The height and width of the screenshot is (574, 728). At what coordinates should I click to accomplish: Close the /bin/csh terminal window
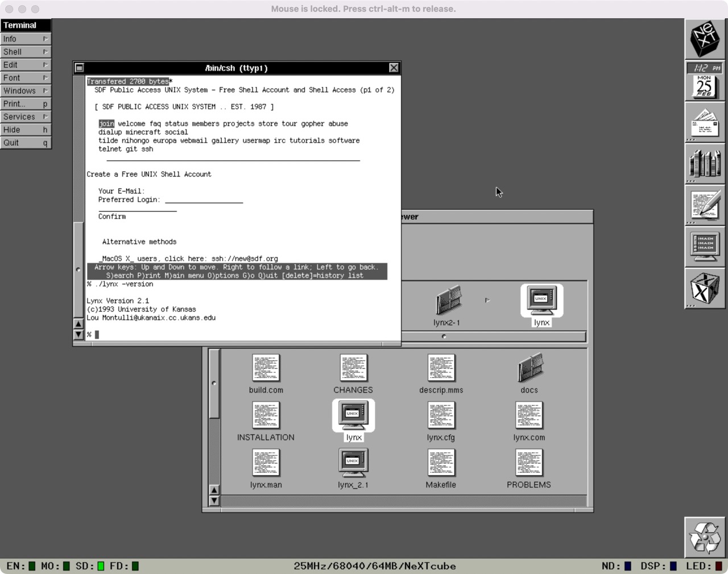click(394, 68)
